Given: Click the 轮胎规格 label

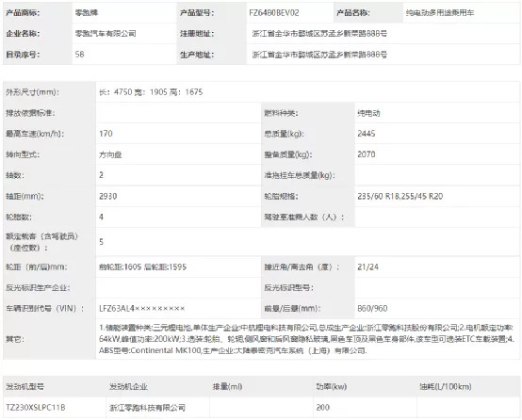Looking at the screenshot, I should [281, 197].
